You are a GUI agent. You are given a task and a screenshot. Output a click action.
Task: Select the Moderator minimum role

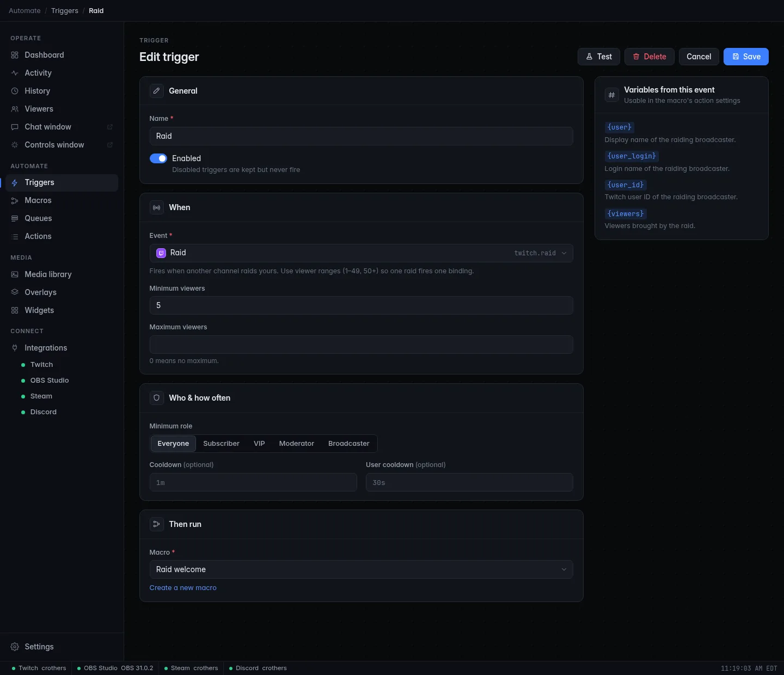[x=297, y=444]
